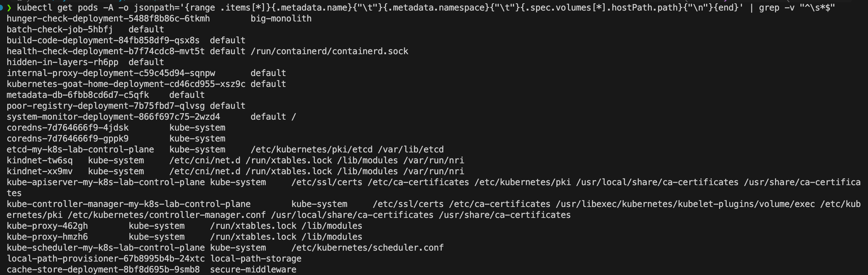The width and height of the screenshot is (868, 275).
Task: Click the kube-proxy-462gh pod name
Action: coord(47,226)
